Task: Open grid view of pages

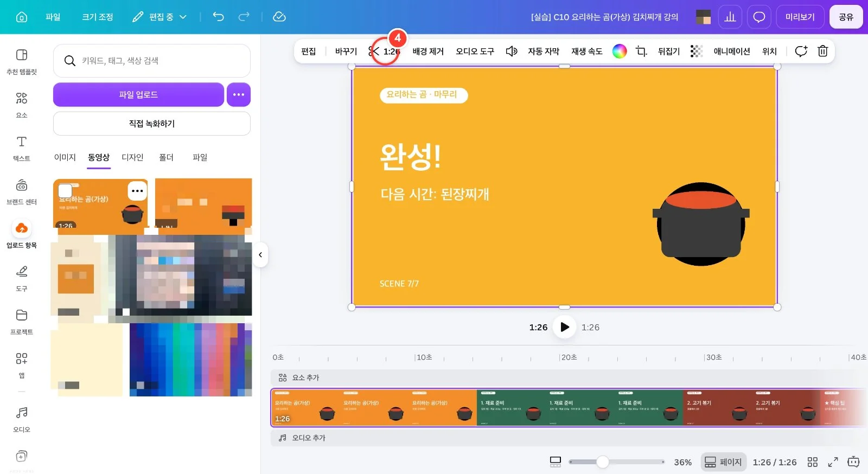Action: pyautogui.click(x=812, y=462)
